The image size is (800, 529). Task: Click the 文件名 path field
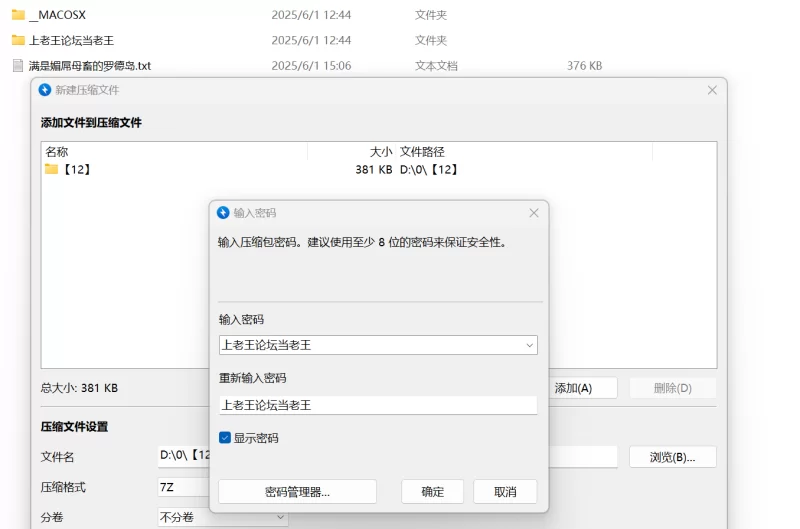coord(388,457)
